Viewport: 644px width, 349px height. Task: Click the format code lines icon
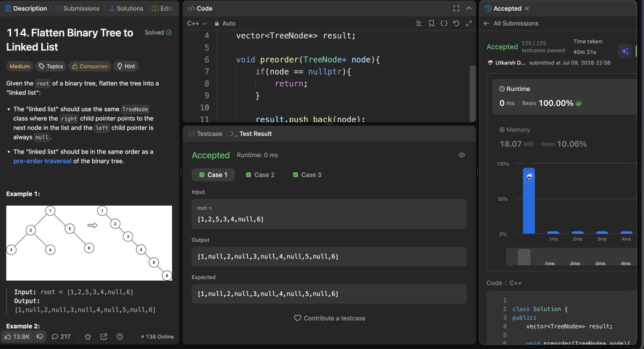click(419, 24)
